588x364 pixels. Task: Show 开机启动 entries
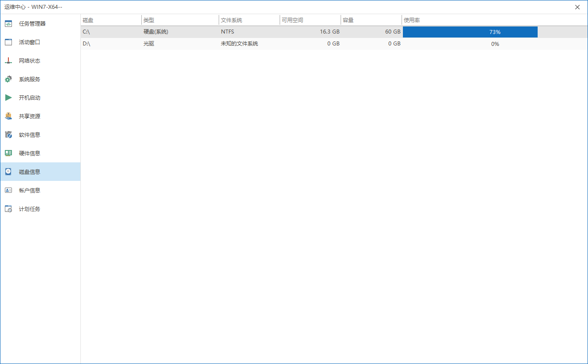pos(40,98)
